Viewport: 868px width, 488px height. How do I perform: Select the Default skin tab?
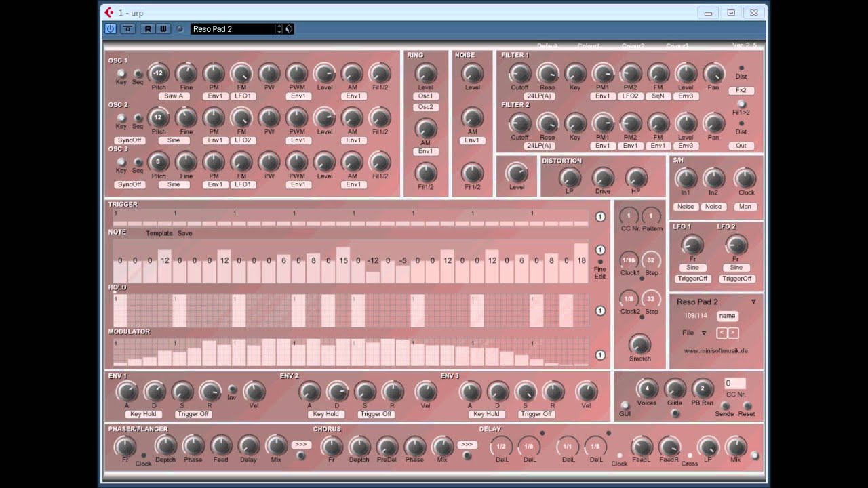[x=547, y=46]
